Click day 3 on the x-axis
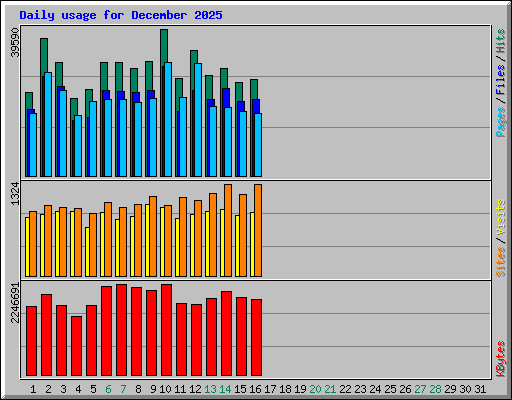 [x=63, y=389]
